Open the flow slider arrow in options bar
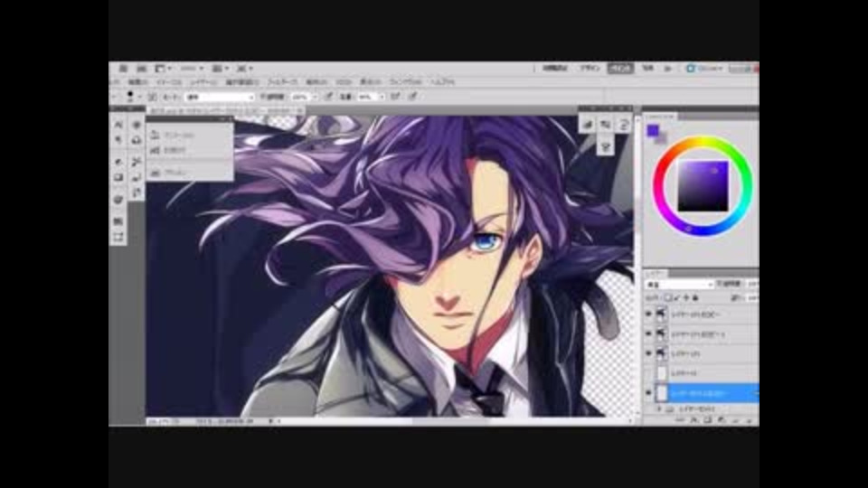This screenshot has height=488, width=868. [x=382, y=97]
